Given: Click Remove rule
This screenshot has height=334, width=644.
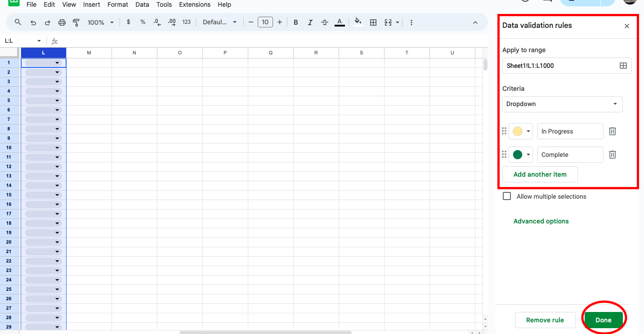Looking at the screenshot, I should [545, 320].
